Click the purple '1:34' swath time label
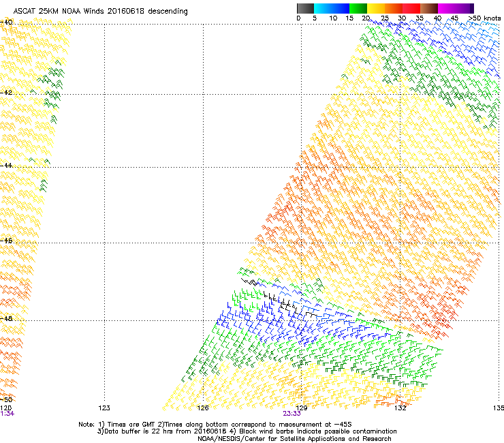The image size is (504, 443). (x=7, y=414)
